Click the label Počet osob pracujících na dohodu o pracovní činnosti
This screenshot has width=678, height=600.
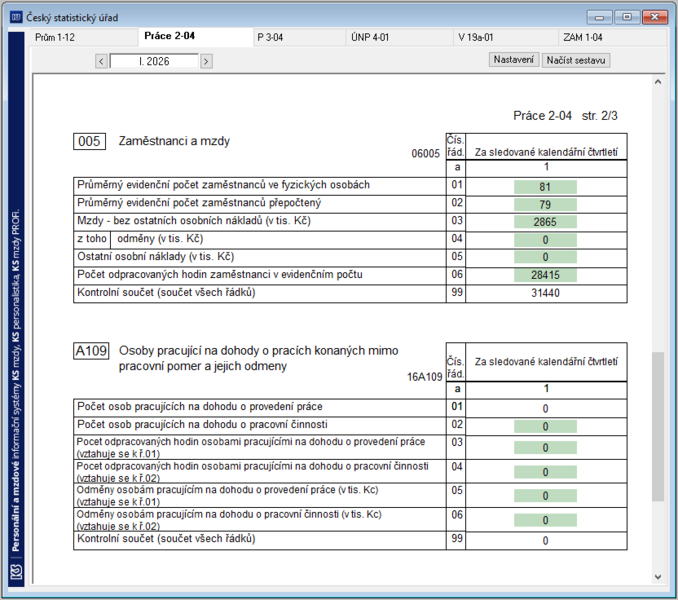coord(202,424)
